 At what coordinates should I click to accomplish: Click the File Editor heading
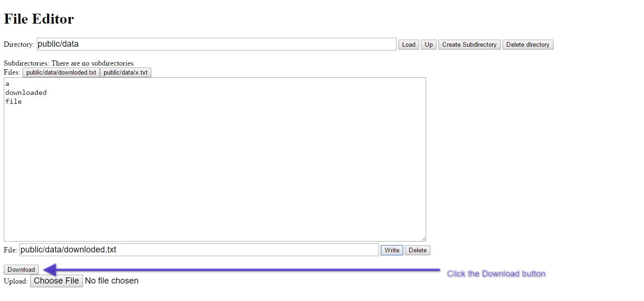click(x=39, y=19)
